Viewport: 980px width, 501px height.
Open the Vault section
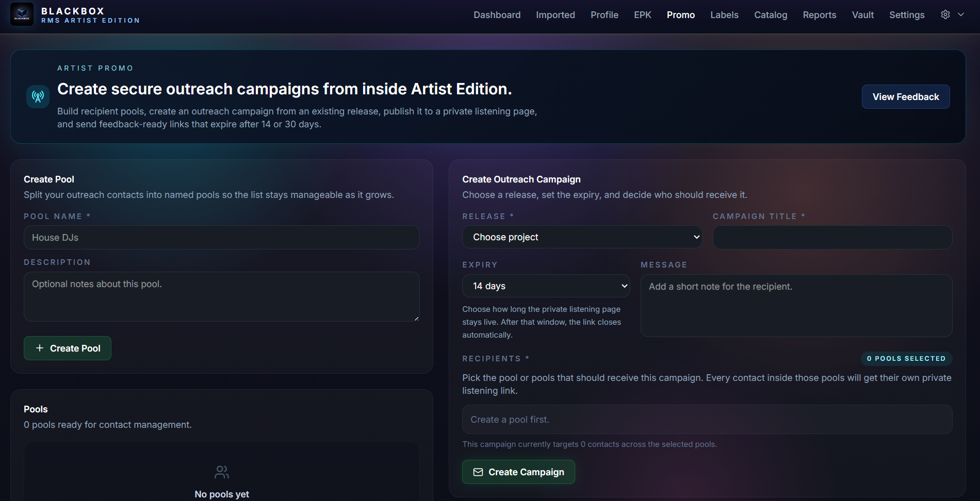click(863, 14)
